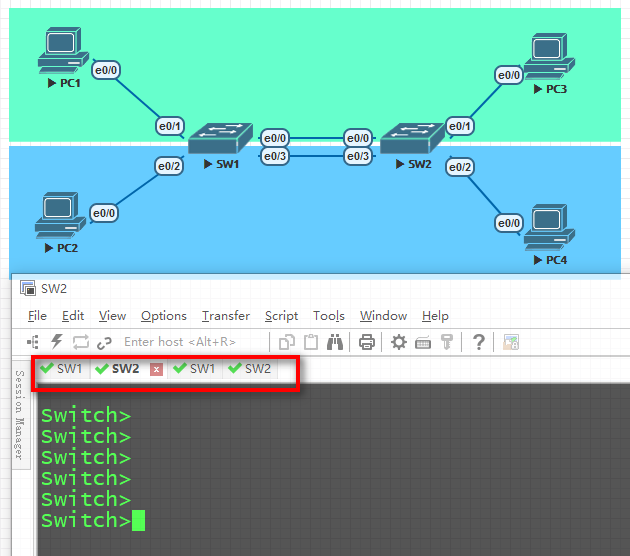Select the SW1 switch device icon

point(221,138)
